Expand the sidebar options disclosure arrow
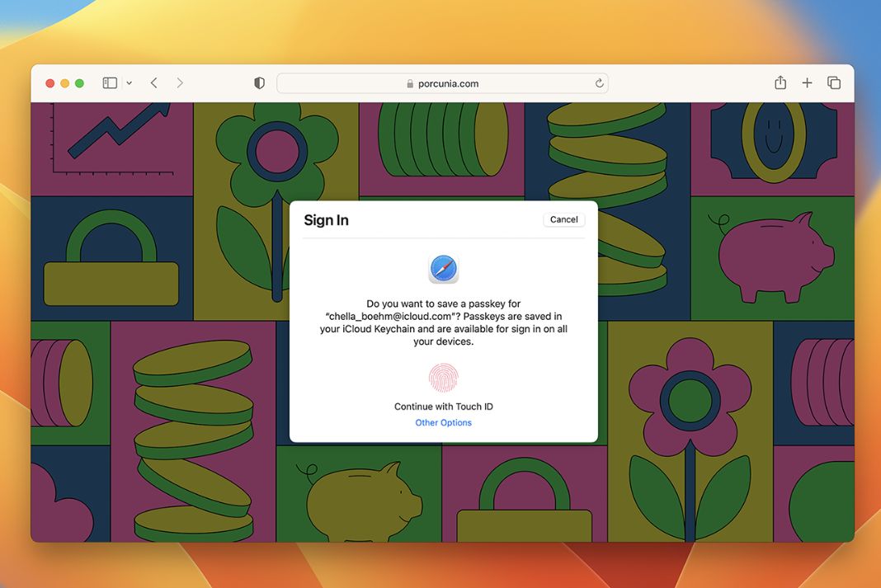This screenshot has width=881, height=588. tap(129, 82)
